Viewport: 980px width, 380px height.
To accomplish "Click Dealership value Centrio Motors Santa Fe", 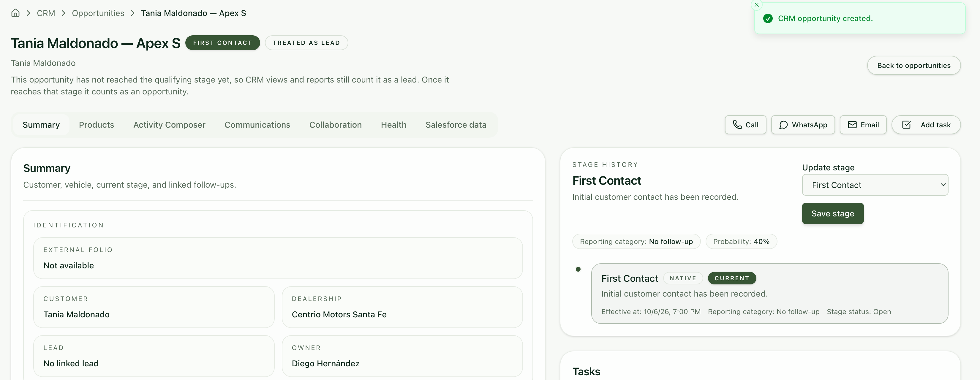I will (x=339, y=315).
